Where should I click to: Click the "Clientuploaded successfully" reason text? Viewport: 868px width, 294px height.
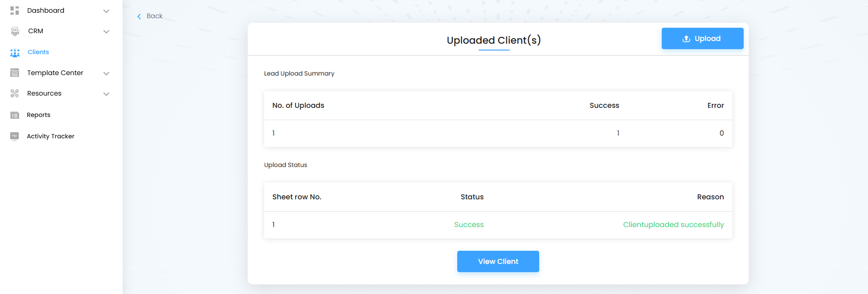[673, 225]
